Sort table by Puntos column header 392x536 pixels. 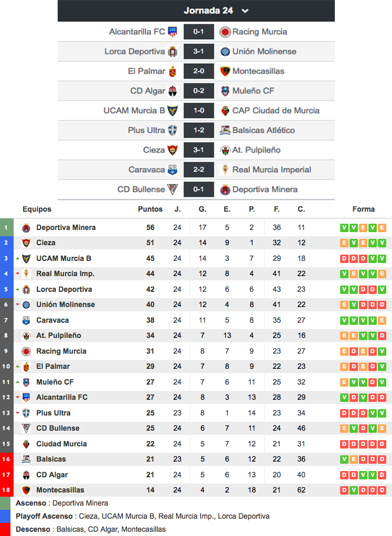pyautogui.click(x=150, y=209)
